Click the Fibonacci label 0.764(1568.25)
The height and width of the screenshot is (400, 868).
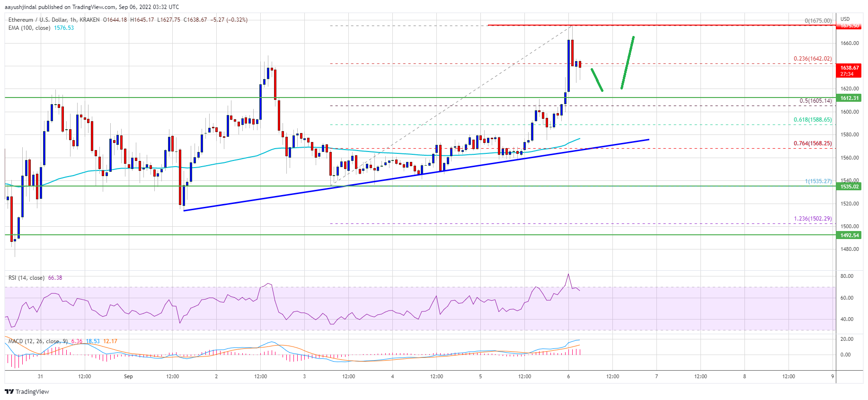(813, 143)
